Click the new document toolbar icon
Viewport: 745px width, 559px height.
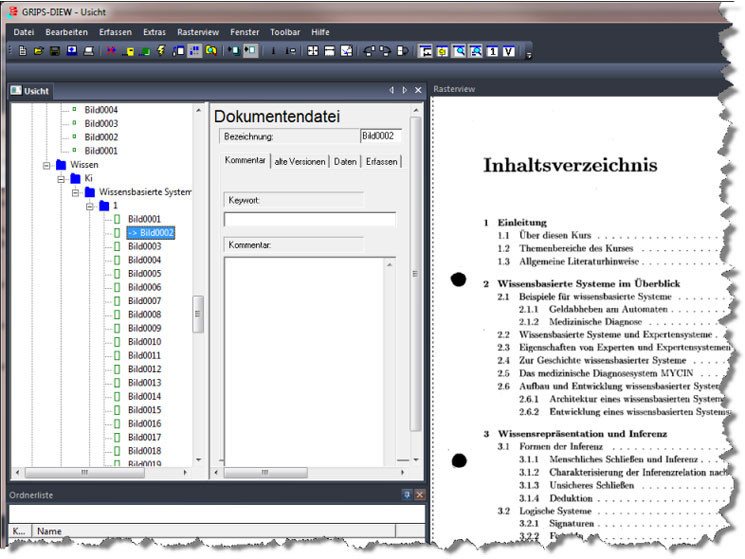pos(22,50)
